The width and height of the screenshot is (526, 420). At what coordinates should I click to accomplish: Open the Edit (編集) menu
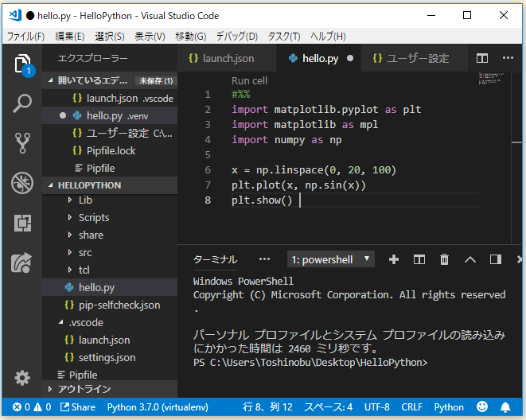click(x=70, y=37)
